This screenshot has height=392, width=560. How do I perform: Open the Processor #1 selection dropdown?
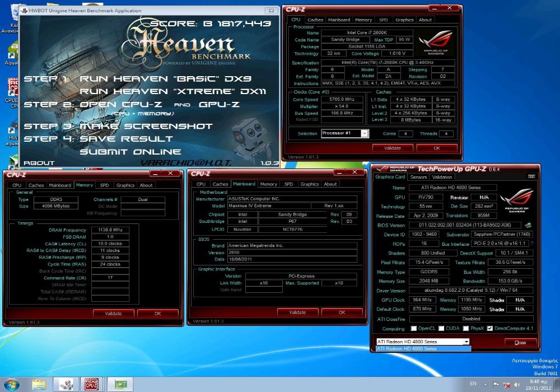pyautogui.click(x=364, y=133)
